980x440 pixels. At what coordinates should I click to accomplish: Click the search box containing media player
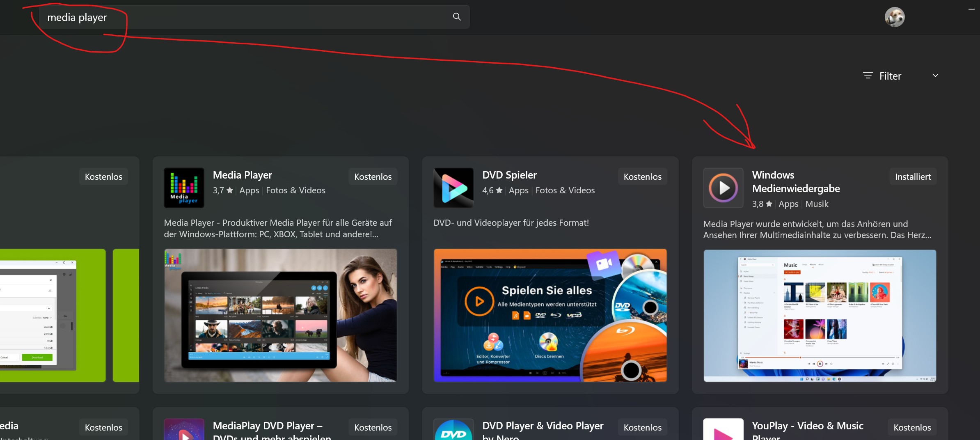(254, 17)
